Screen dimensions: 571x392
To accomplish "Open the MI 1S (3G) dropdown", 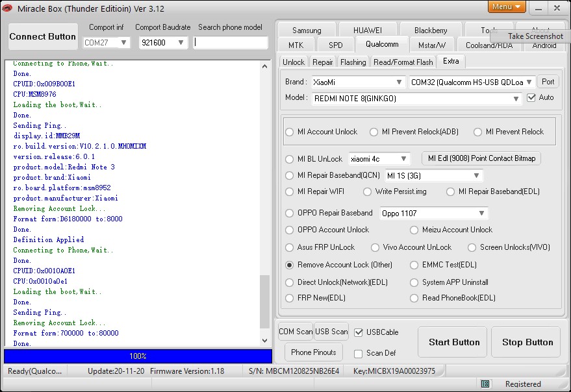I will [x=433, y=176].
